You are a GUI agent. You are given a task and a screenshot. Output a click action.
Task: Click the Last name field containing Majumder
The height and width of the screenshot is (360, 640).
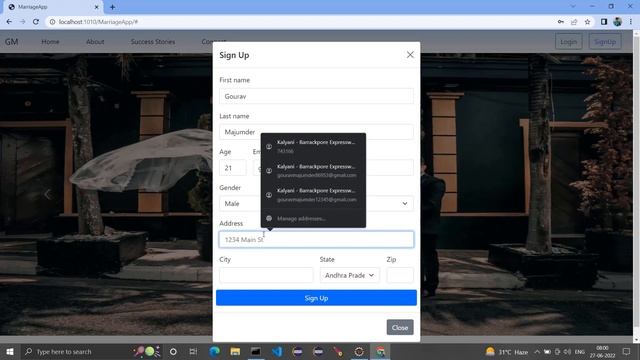click(316, 132)
